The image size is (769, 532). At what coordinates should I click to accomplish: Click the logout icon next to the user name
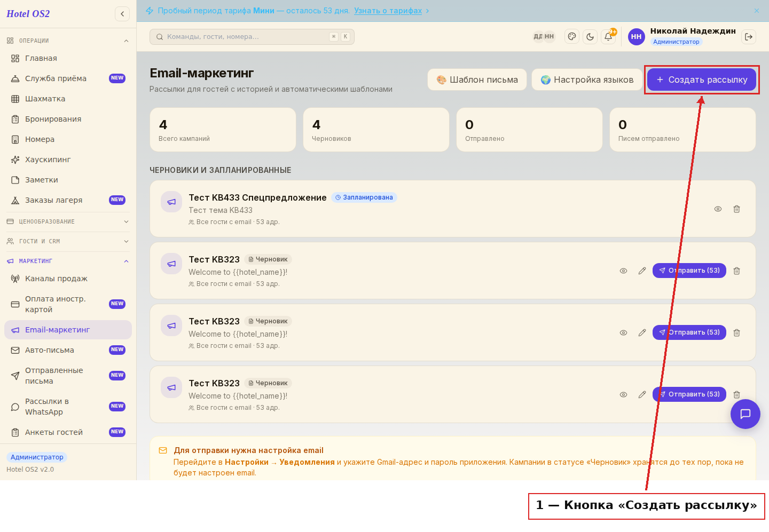[x=749, y=37]
